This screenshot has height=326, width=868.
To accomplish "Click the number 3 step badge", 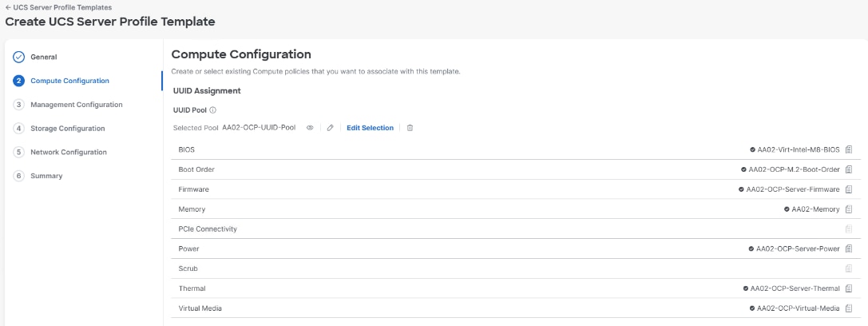I will (x=19, y=105).
